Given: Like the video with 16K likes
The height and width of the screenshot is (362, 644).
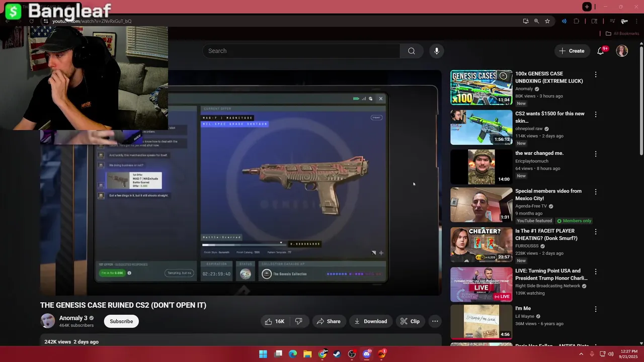Looking at the screenshot, I should point(275,321).
